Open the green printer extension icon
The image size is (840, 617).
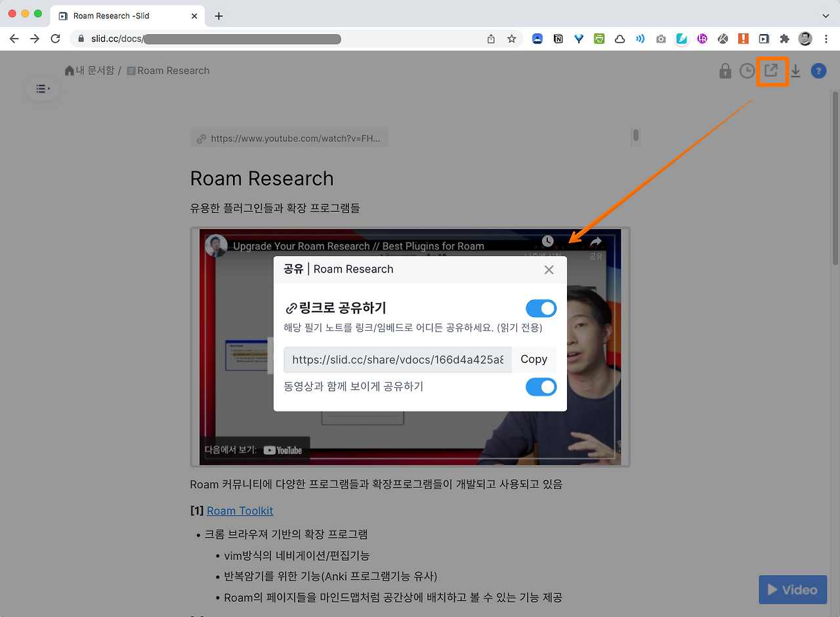[599, 39]
